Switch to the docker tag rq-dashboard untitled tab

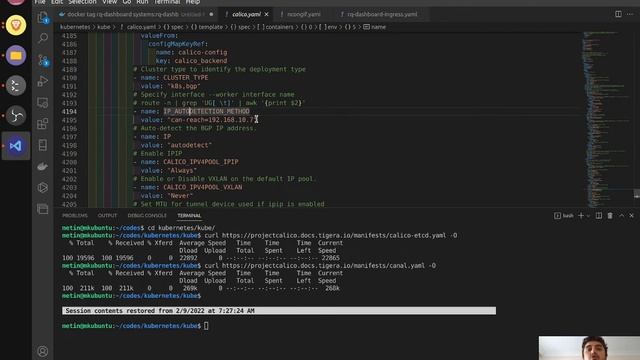(x=136, y=14)
